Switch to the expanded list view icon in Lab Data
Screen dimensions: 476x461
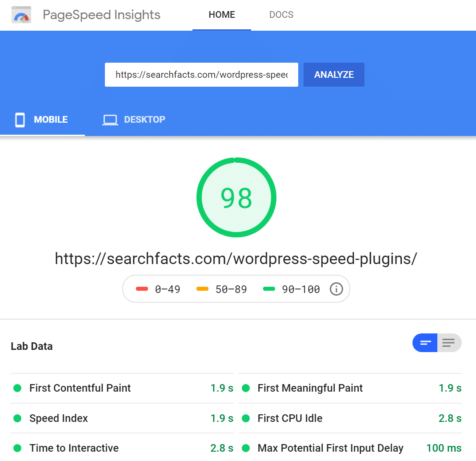click(x=449, y=343)
